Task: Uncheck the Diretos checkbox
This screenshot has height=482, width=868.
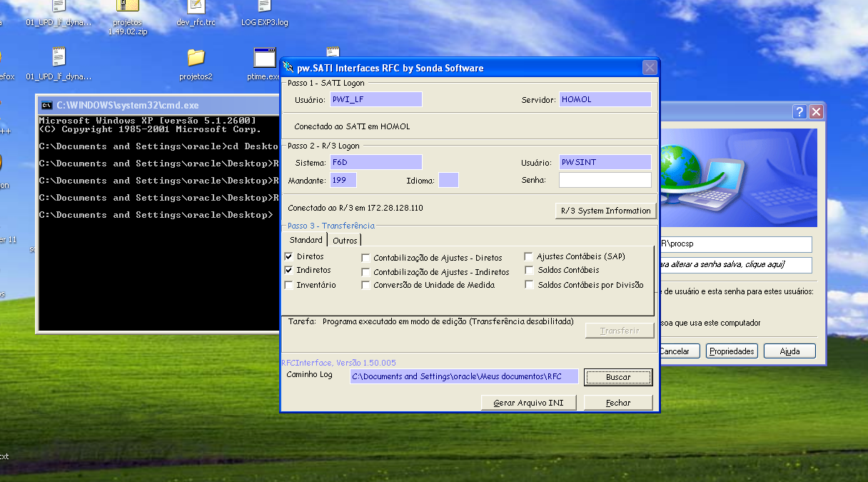Action: [289, 256]
